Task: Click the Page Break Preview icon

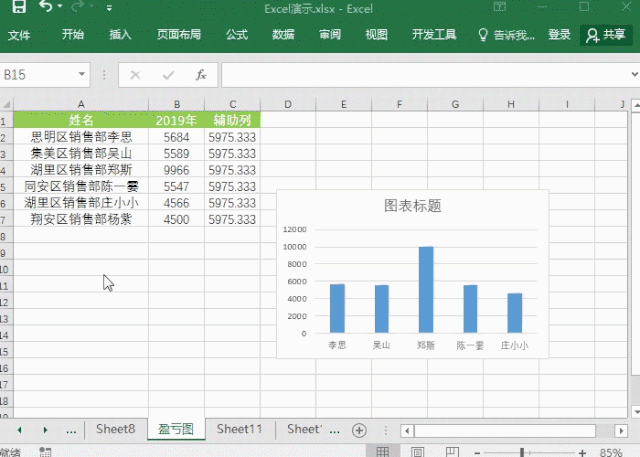Action: click(452, 451)
